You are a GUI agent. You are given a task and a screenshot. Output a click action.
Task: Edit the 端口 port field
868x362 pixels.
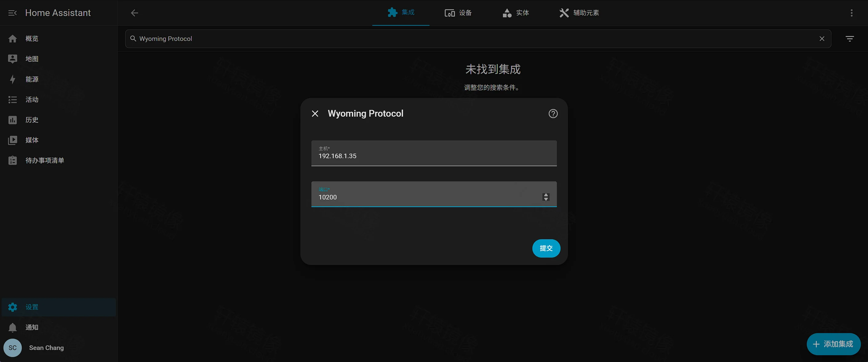point(434,194)
